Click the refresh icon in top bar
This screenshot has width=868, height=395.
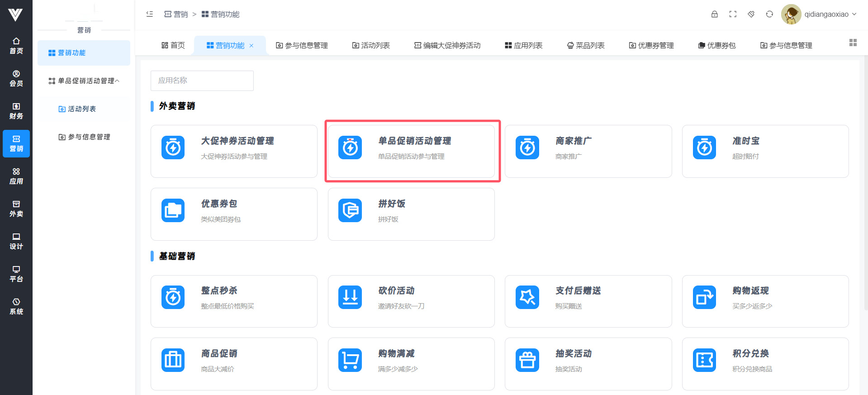(769, 14)
